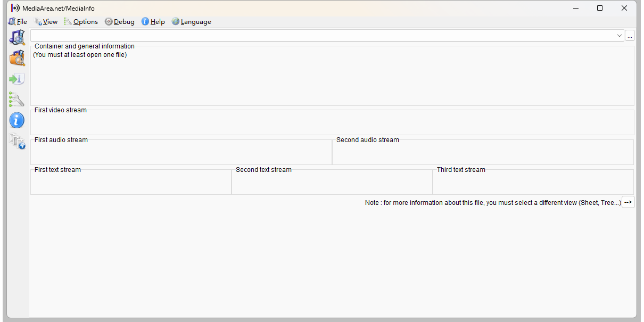This screenshot has height=322, width=644.
Task: Open a folder via sidebar folder icon
Action: 17,58
